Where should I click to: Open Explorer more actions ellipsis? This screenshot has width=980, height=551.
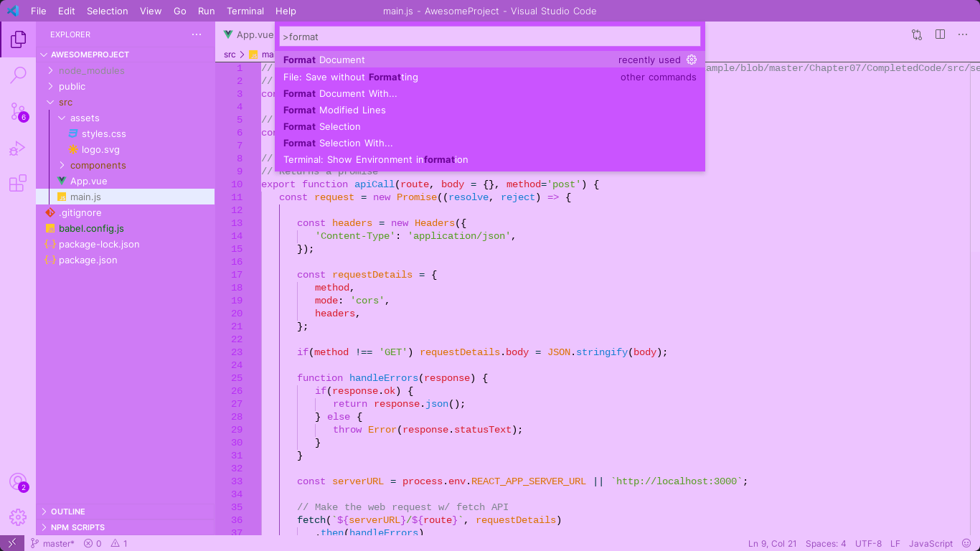tap(197, 34)
